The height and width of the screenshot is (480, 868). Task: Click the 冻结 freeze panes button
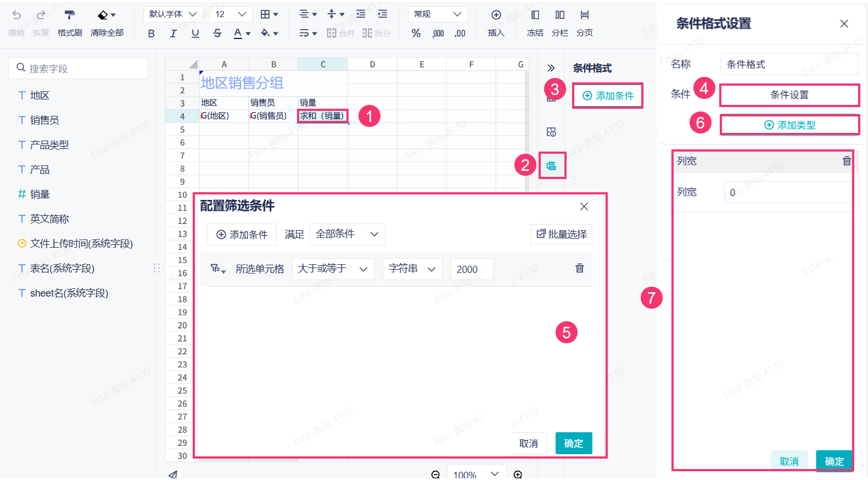535,23
